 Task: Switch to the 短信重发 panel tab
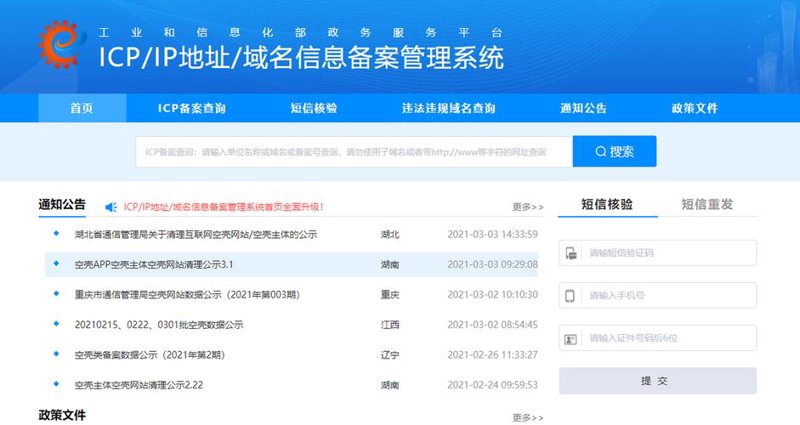[x=707, y=205]
